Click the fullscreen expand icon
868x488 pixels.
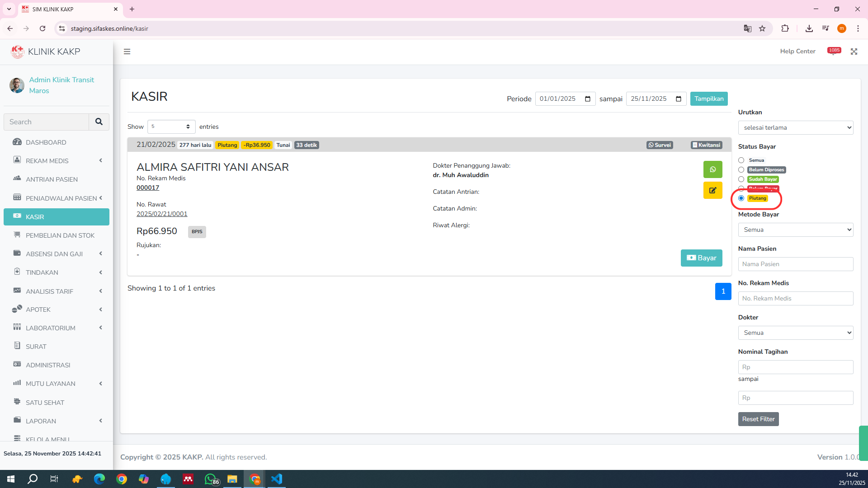tap(854, 52)
